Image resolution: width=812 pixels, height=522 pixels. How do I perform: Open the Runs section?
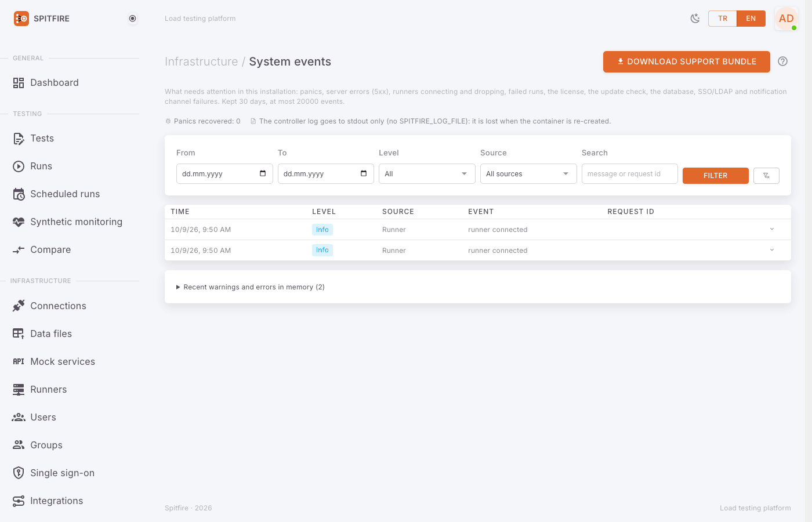coord(41,166)
